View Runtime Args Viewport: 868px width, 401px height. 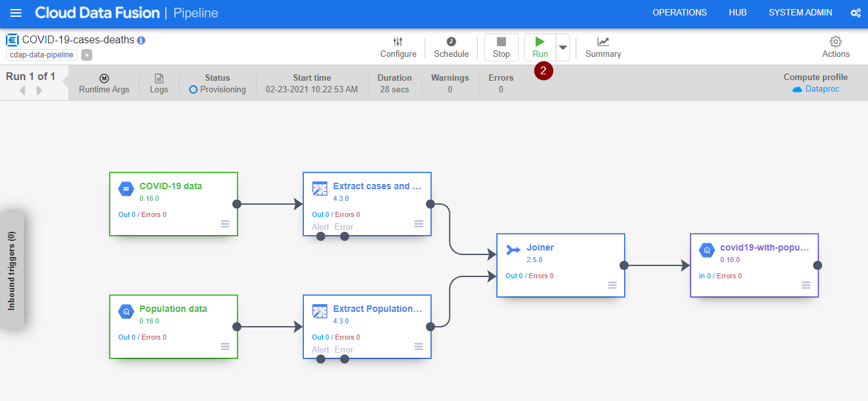(x=104, y=83)
